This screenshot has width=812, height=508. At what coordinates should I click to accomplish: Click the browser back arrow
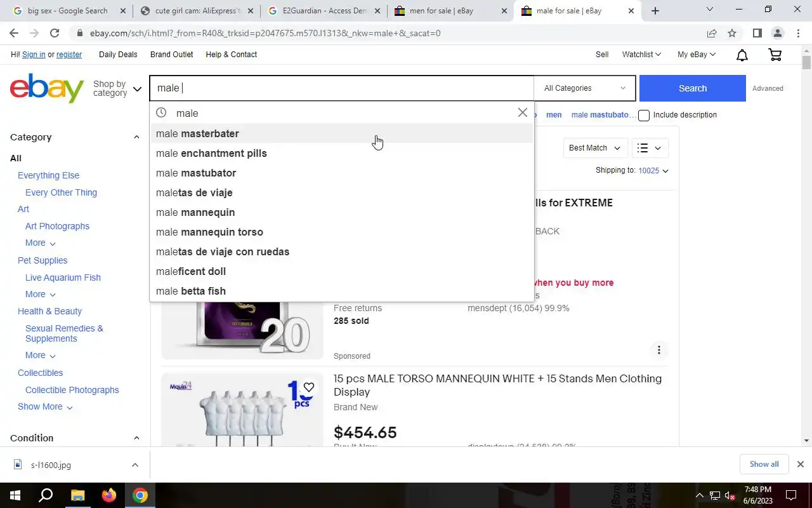[14, 33]
